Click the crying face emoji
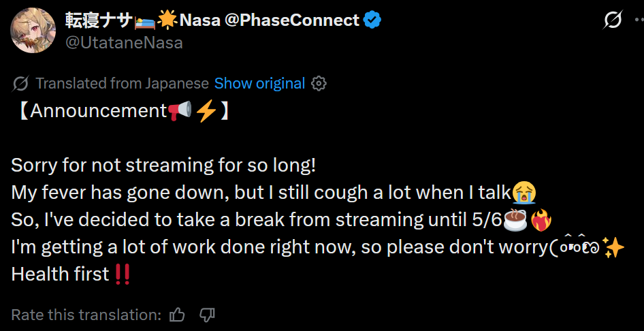The height and width of the screenshot is (331, 644). tap(524, 193)
